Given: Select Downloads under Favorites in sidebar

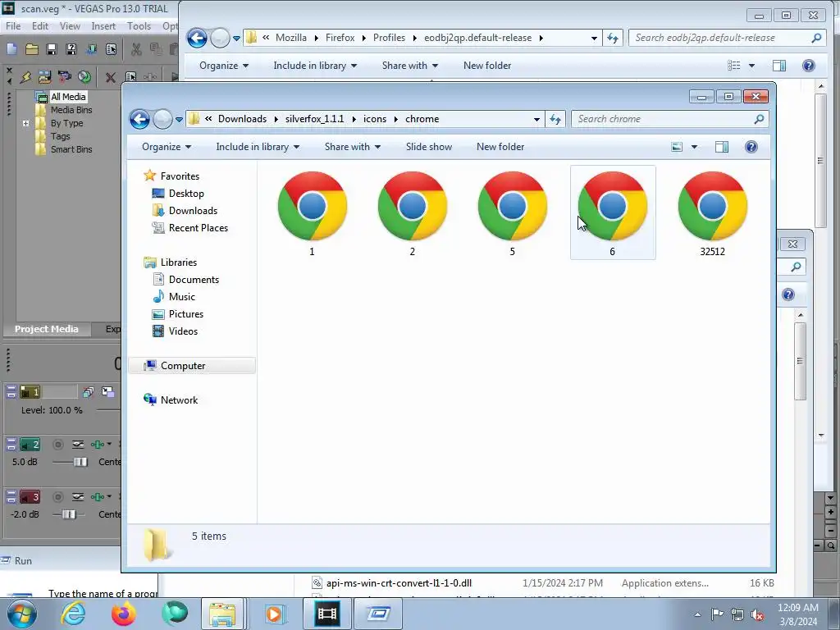Looking at the screenshot, I should point(193,211).
